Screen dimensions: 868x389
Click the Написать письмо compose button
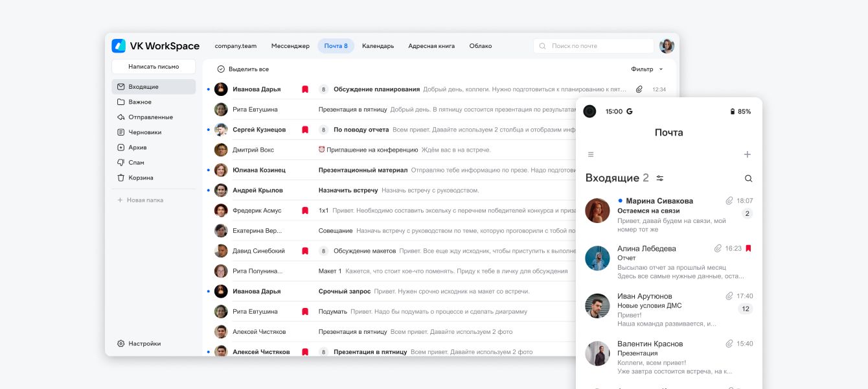154,67
